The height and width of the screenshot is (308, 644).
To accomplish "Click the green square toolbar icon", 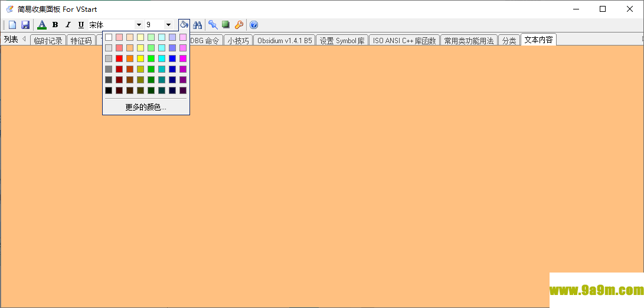I will (x=225, y=25).
